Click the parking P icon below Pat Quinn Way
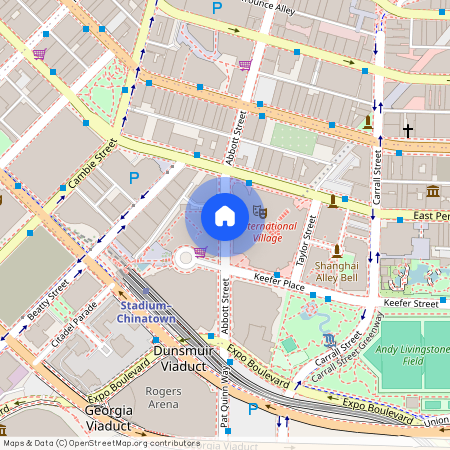 point(253,409)
